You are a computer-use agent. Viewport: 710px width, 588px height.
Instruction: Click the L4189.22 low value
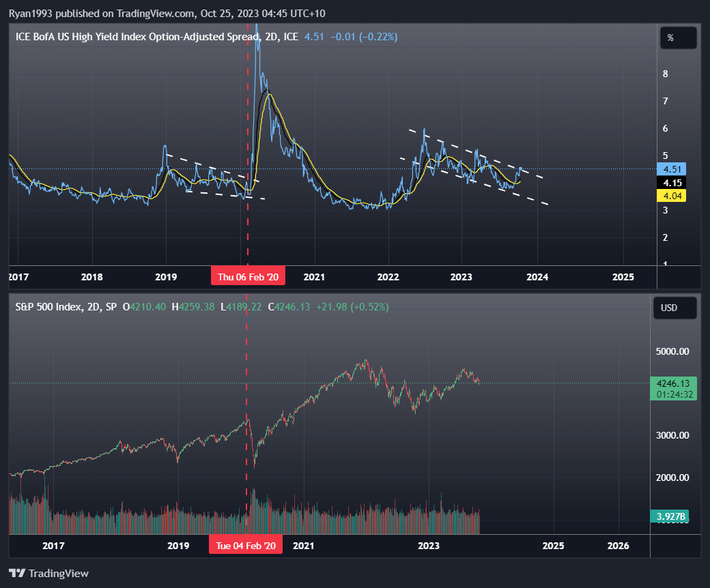(241, 307)
